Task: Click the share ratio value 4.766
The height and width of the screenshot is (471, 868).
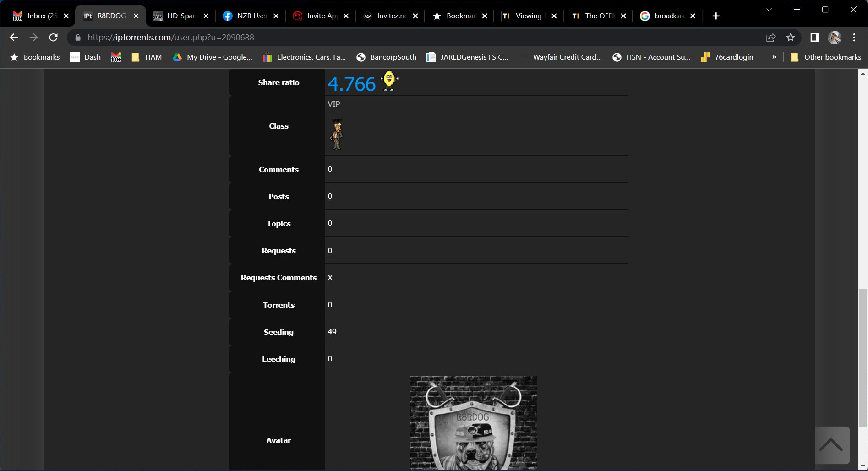Action: [x=352, y=84]
